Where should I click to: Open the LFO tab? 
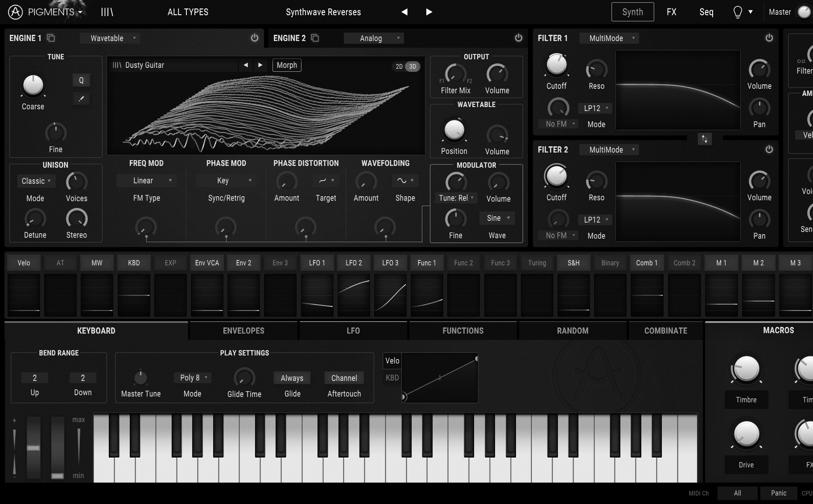pos(353,330)
